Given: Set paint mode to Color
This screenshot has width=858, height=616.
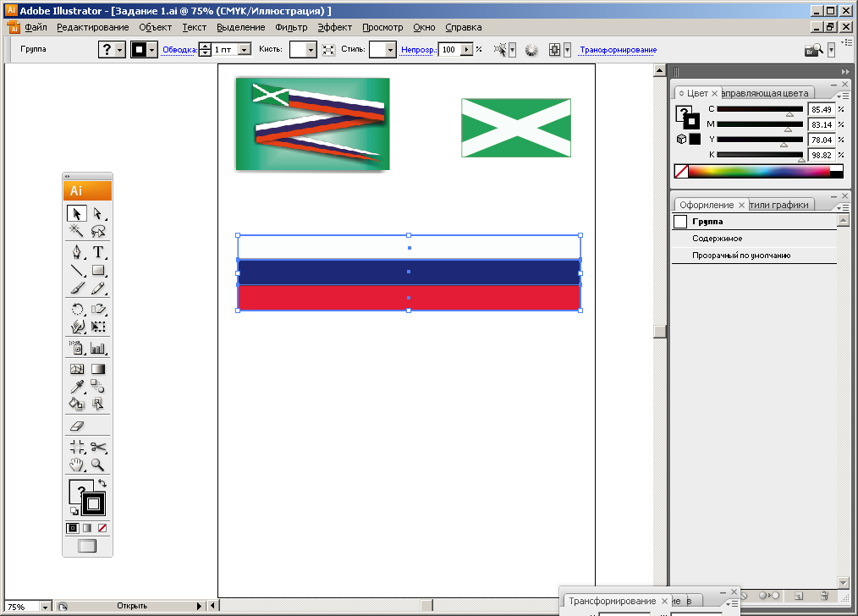Looking at the screenshot, I should click(x=72, y=528).
